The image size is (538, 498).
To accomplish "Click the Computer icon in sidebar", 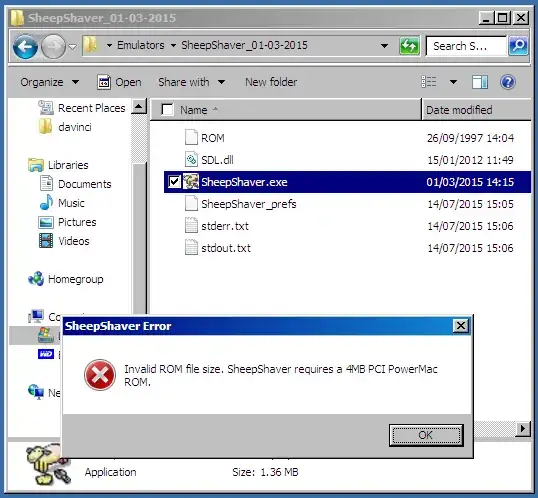I will tap(36, 316).
